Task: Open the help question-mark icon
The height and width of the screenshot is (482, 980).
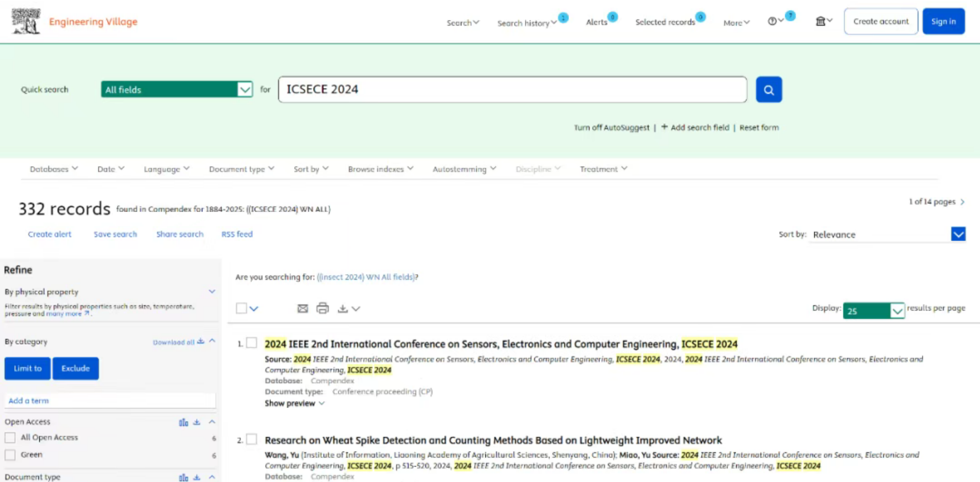Action: point(772,21)
